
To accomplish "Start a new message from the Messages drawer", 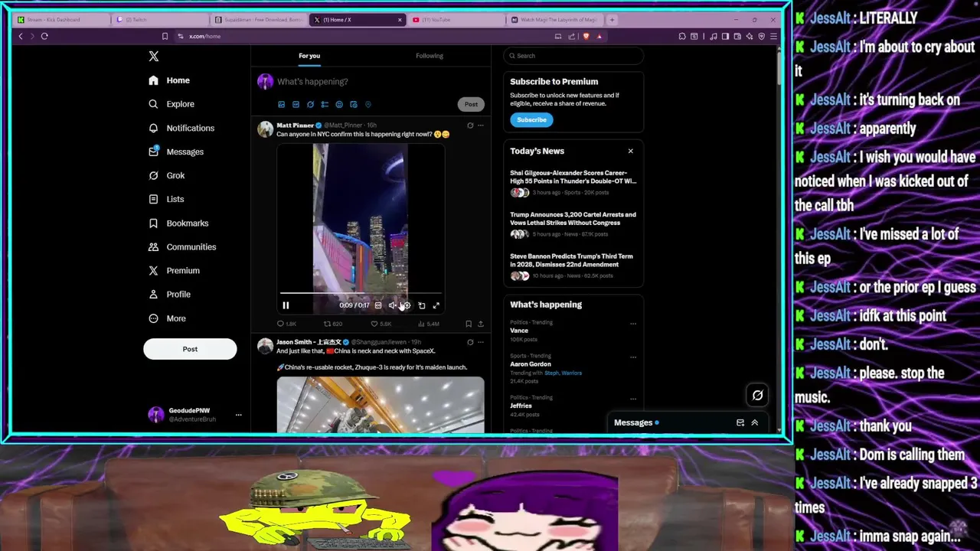I will (740, 422).
